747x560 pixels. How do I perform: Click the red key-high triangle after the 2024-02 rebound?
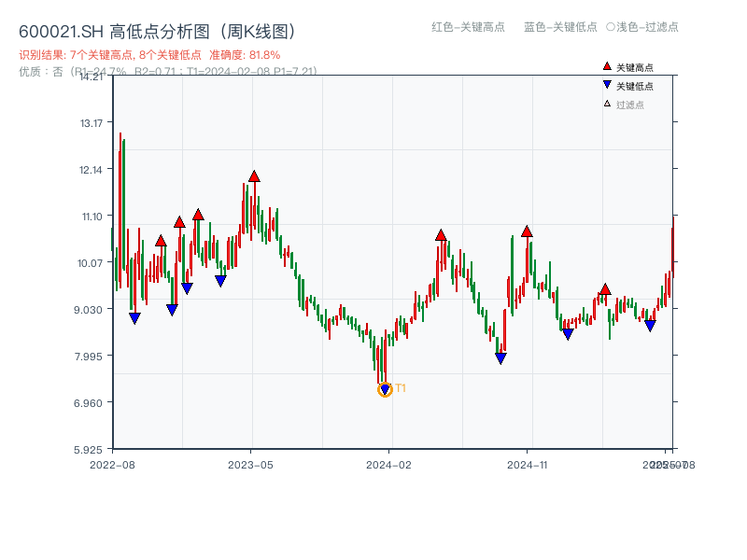[x=439, y=236]
